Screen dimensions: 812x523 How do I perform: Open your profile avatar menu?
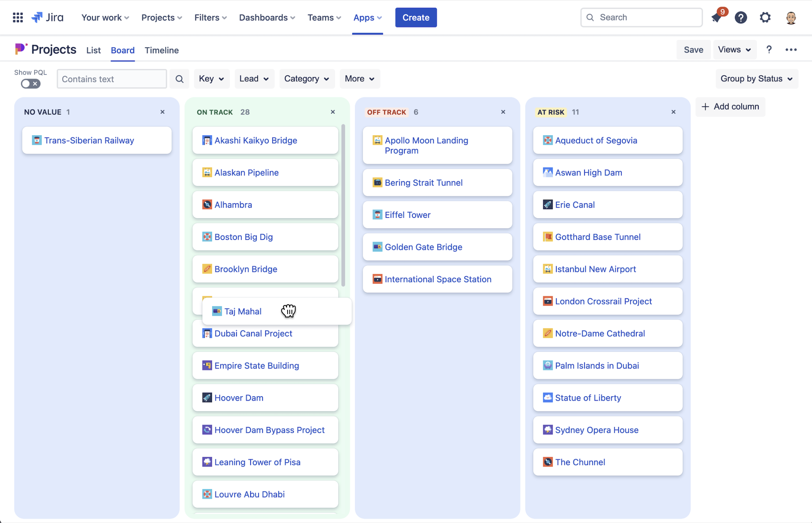point(791,17)
